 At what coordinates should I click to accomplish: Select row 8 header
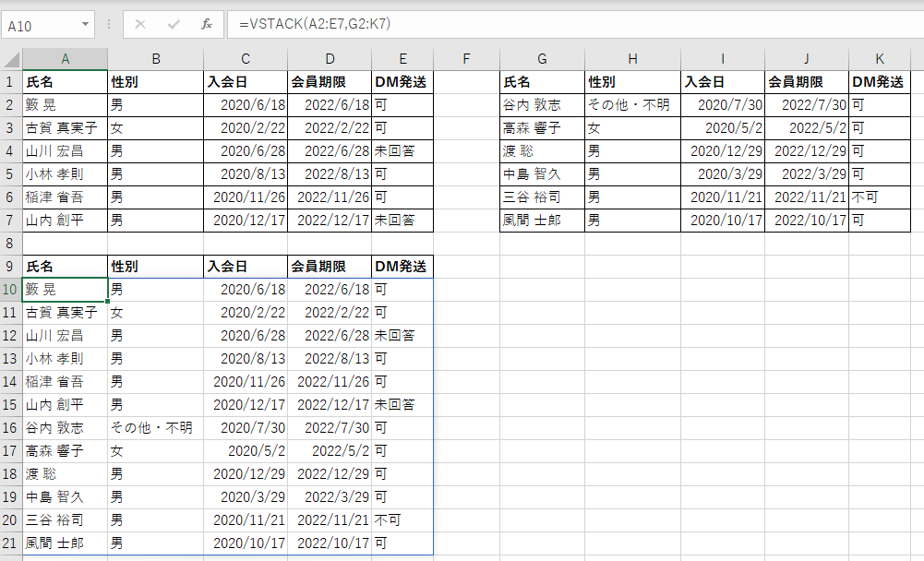[11, 244]
